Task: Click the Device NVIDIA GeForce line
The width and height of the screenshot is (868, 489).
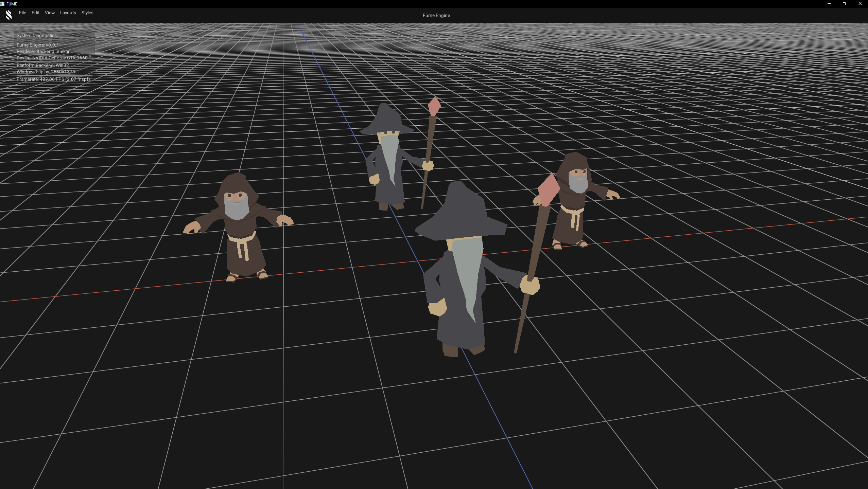Action: click(x=54, y=58)
